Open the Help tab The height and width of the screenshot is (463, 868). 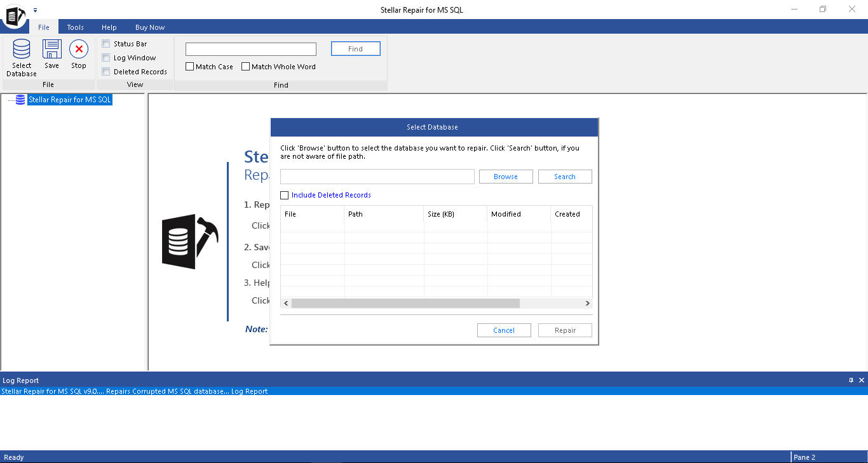pyautogui.click(x=109, y=27)
